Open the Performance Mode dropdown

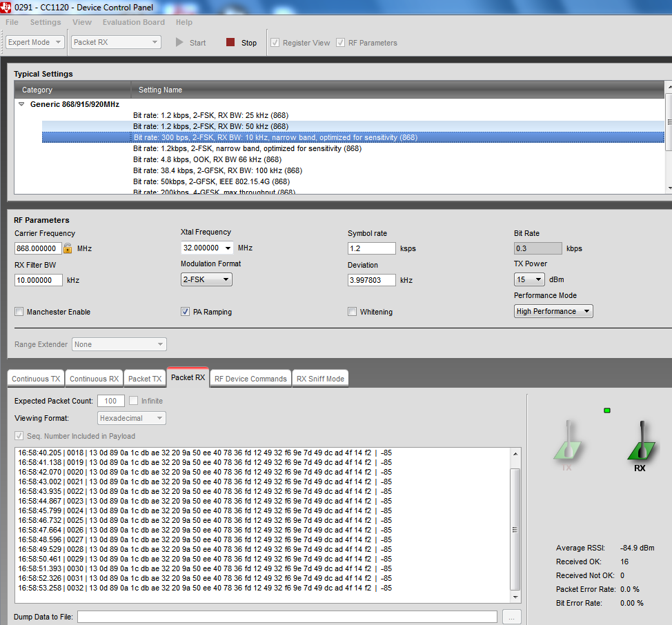click(x=553, y=311)
